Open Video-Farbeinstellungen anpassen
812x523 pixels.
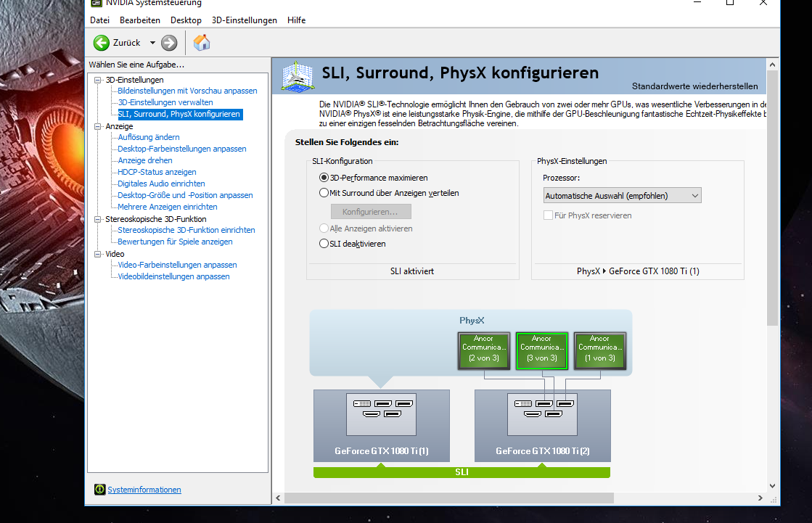tap(177, 265)
